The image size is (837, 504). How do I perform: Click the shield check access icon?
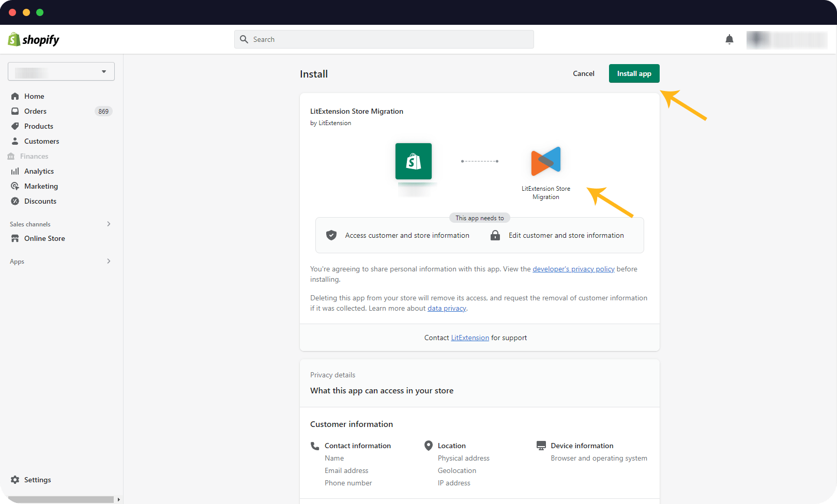click(x=331, y=235)
